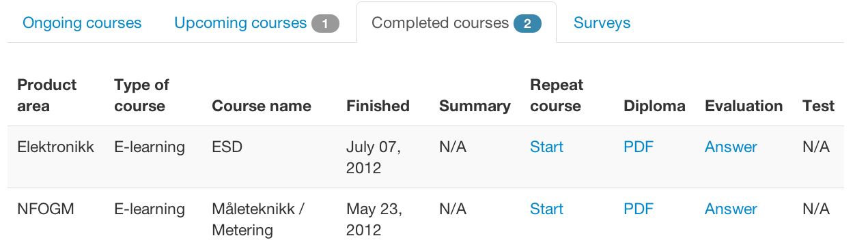This screenshot has width=868, height=251.
Task: Click the Upcoming courses count badge
Action: click(x=325, y=24)
